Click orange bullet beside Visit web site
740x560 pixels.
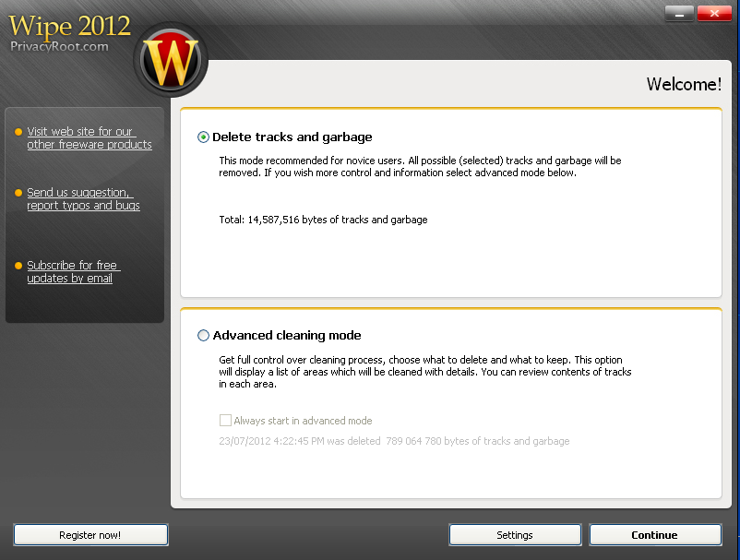[x=18, y=132]
